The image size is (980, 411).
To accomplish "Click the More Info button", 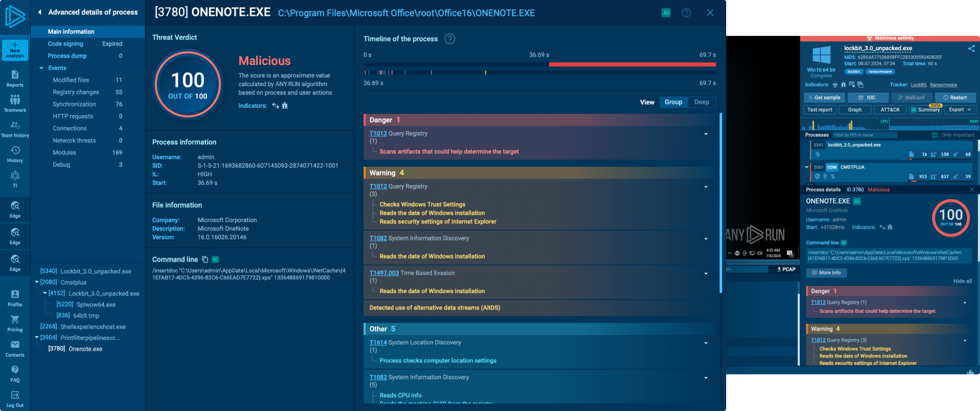I will pyautogui.click(x=826, y=273).
